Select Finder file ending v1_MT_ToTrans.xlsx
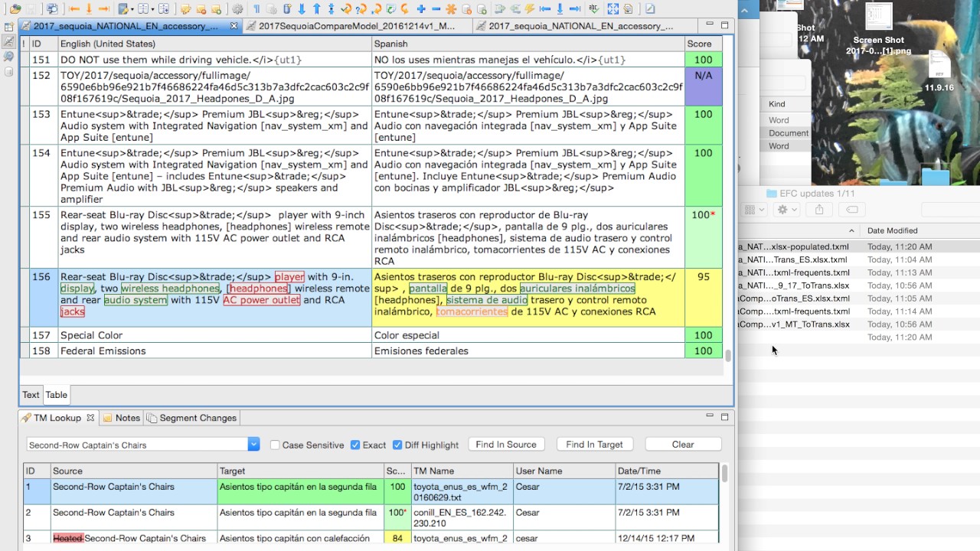 click(x=859, y=324)
